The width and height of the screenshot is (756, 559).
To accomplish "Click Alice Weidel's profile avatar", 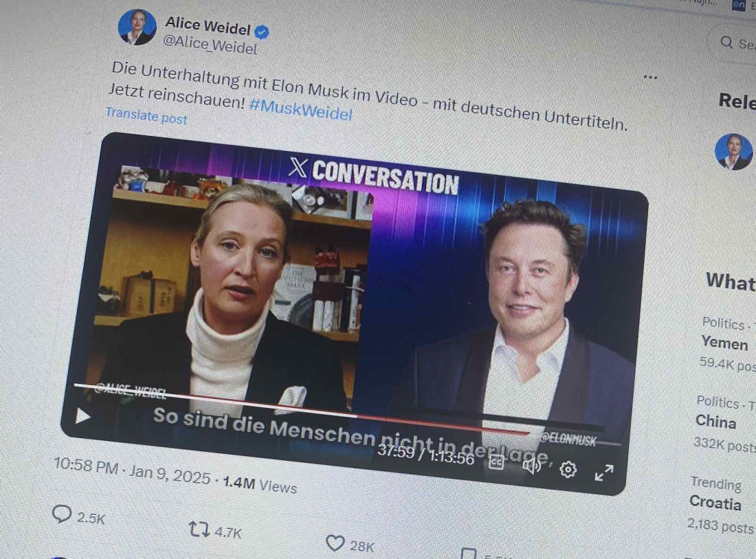I will tap(137, 27).
